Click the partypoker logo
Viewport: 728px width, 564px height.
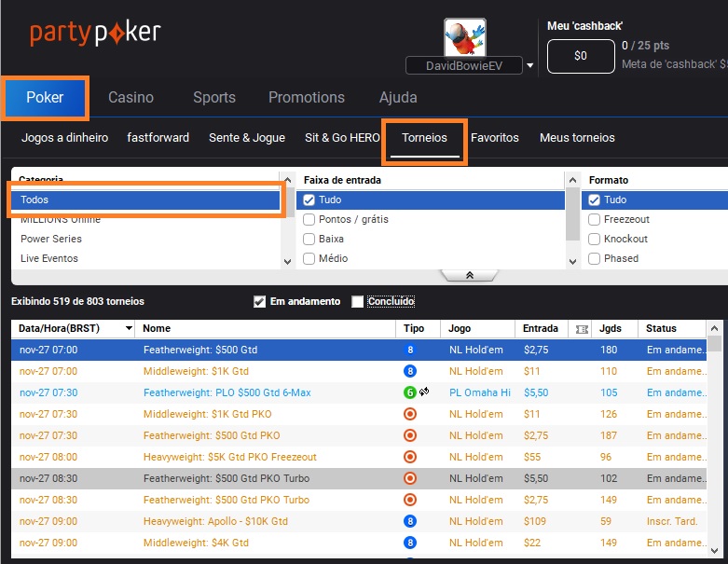(95, 33)
